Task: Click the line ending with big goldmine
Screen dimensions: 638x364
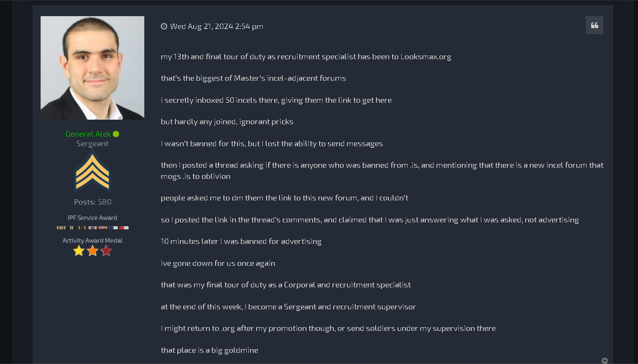Action: point(209,350)
